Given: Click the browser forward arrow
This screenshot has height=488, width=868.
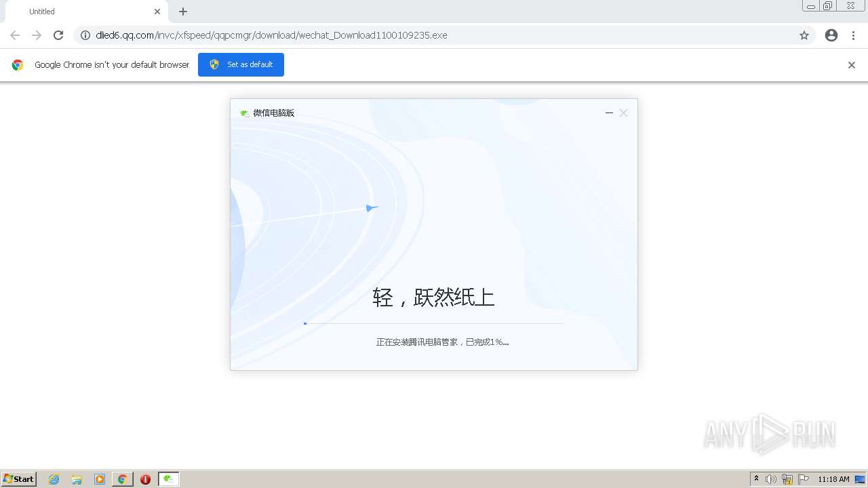Looking at the screenshot, I should click(37, 35).
